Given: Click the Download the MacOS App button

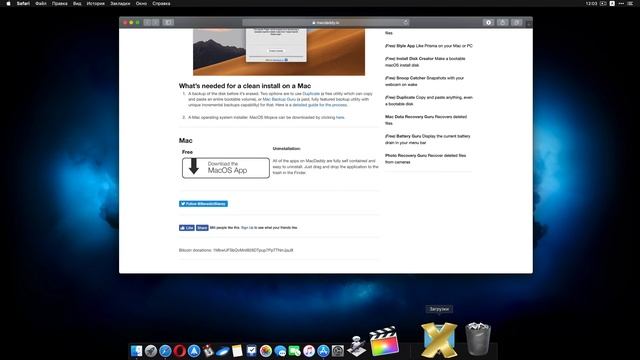Looking at the screenshot, I should (x=226, y=168).
